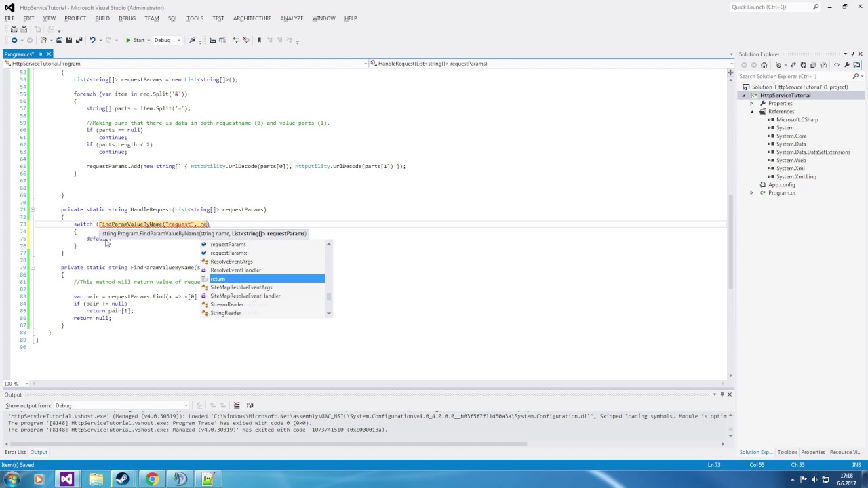
Task: Select 'return' in the IntelliSense list
Action: [x=262, y=279]
